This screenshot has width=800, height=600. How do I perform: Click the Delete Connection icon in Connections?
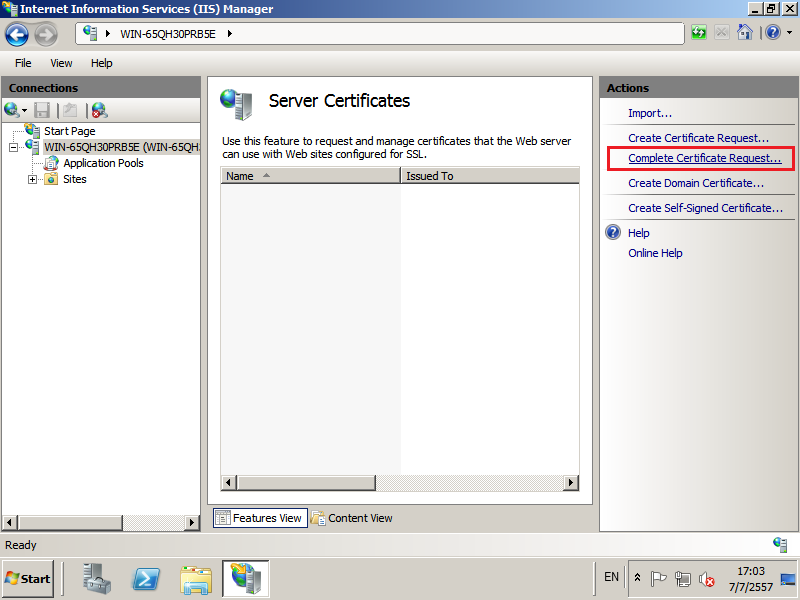pyautogui.click(x=99, y=110)
